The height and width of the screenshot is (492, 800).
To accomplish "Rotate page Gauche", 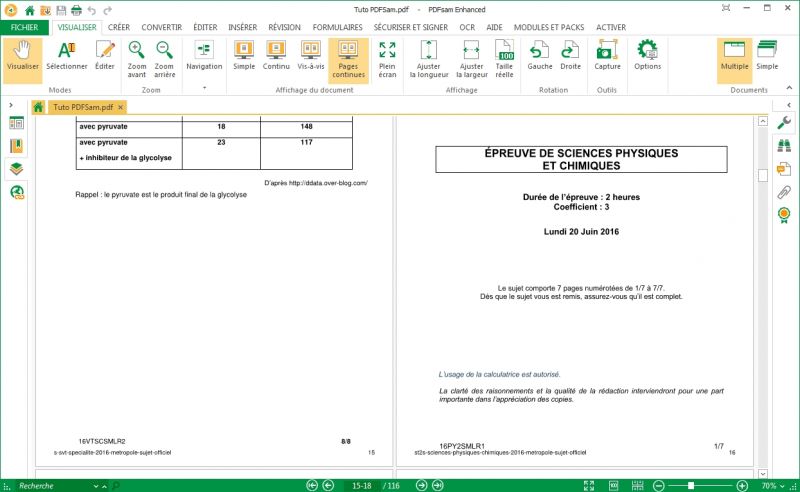I will [x=540, y=56].
